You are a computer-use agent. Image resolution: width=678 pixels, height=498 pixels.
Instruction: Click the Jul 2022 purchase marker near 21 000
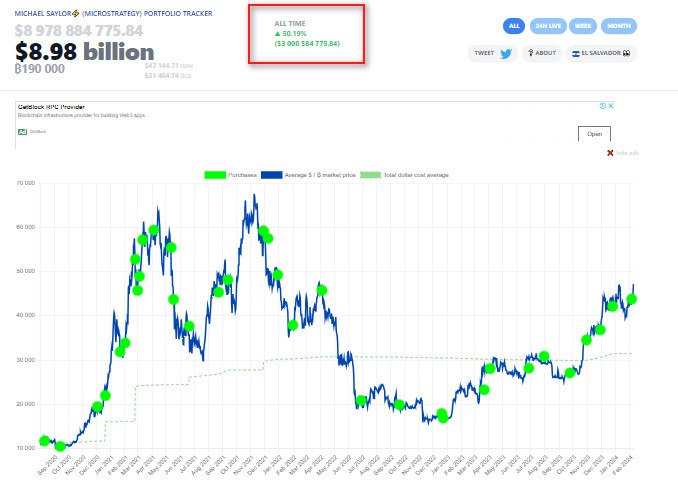pos(361,400)
